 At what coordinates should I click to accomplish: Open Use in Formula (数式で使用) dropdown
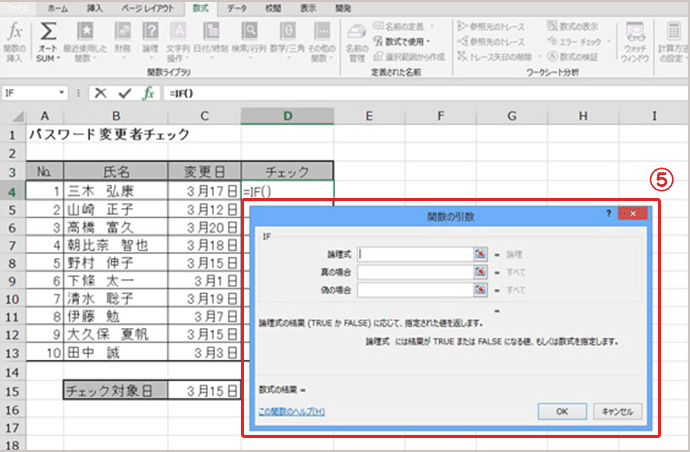coord(401,41)
